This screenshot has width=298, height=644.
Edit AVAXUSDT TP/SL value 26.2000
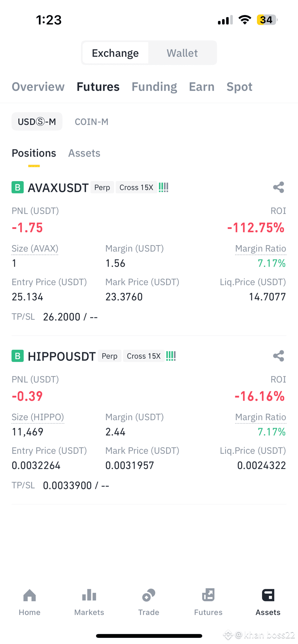62,317
